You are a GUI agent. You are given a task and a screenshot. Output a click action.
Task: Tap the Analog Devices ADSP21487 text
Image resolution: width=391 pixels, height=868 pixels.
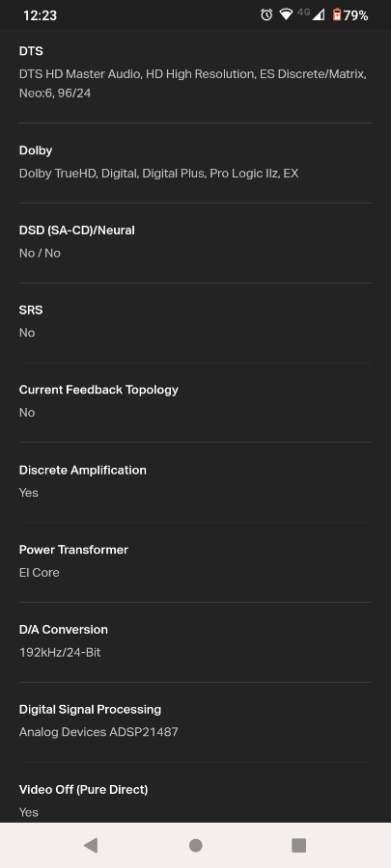point(98,732)
